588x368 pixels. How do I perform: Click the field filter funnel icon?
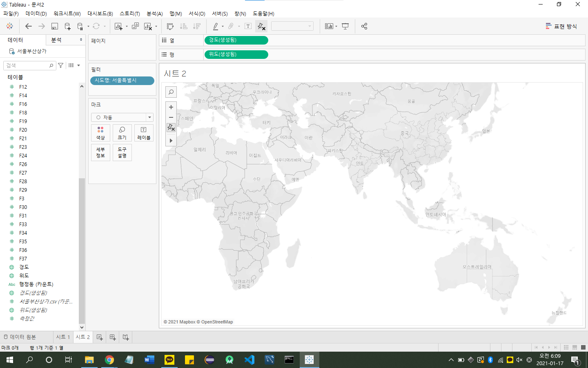[x=61, y=65]
